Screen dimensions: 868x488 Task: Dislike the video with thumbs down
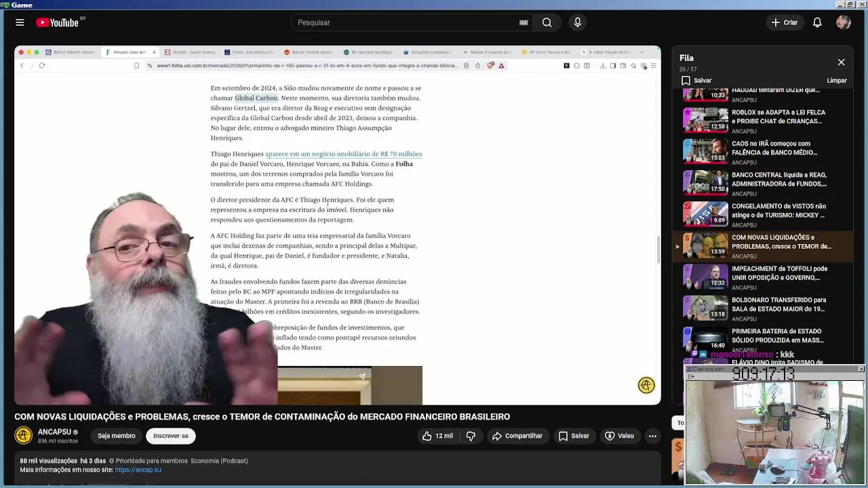pyautogui.click(x=471, y=436)
